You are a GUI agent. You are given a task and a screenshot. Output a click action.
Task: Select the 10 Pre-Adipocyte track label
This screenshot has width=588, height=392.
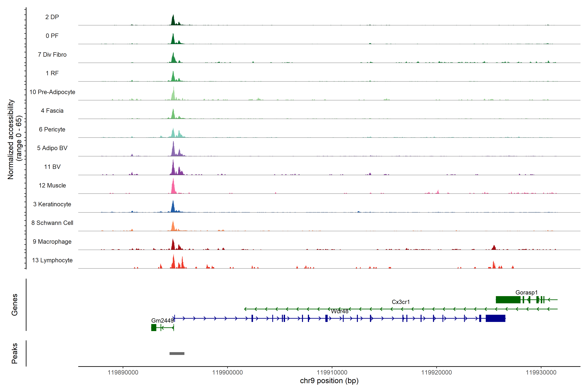(52, 92)
